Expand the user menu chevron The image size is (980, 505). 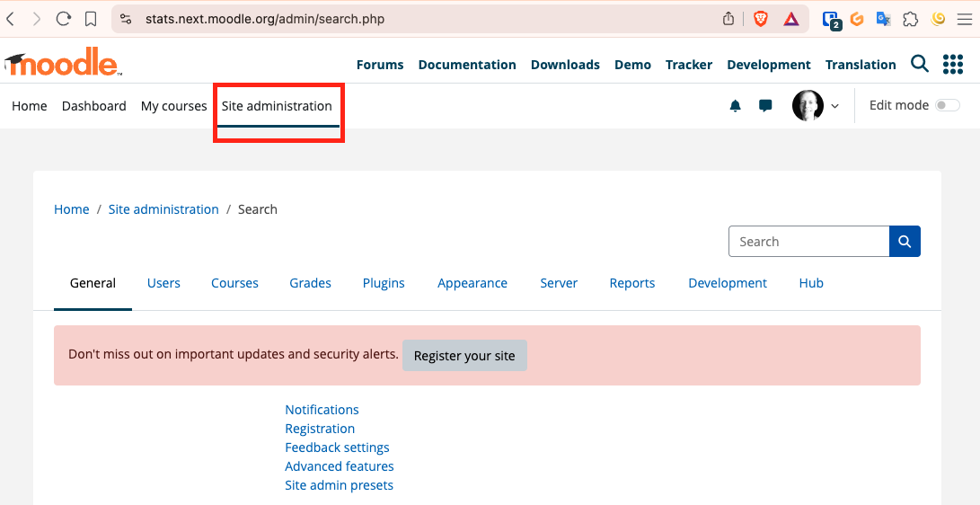835,106
